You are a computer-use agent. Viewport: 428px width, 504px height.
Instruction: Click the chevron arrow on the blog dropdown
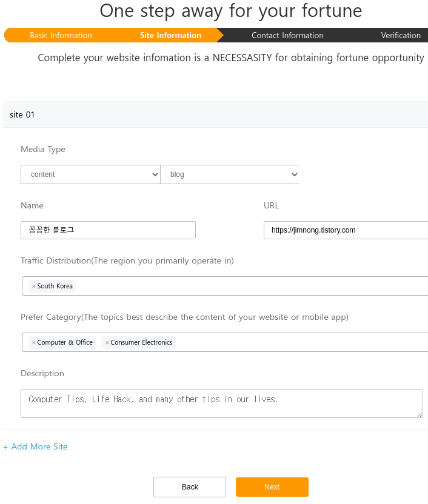294,174
